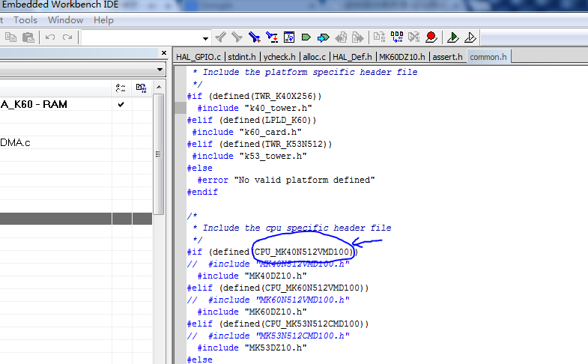The width and height of the screenshot is (588, 364).
Task: Close the workspace panel
Action: [163, 53]
